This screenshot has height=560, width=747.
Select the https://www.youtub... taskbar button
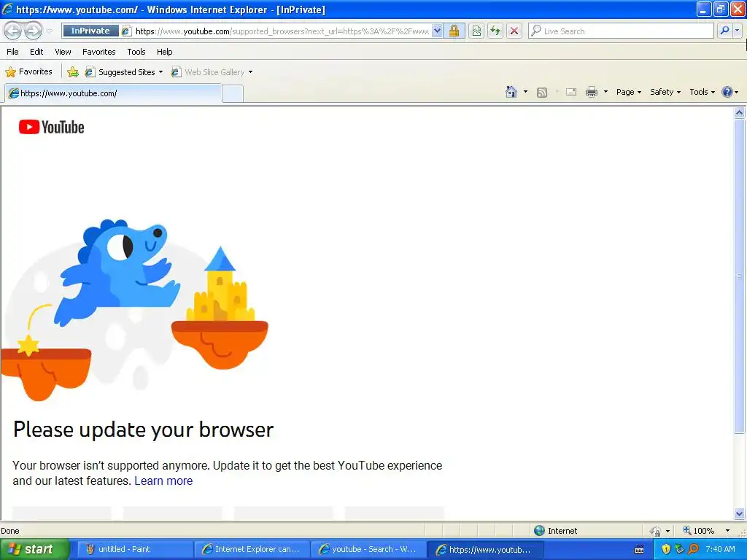point(485,550)
